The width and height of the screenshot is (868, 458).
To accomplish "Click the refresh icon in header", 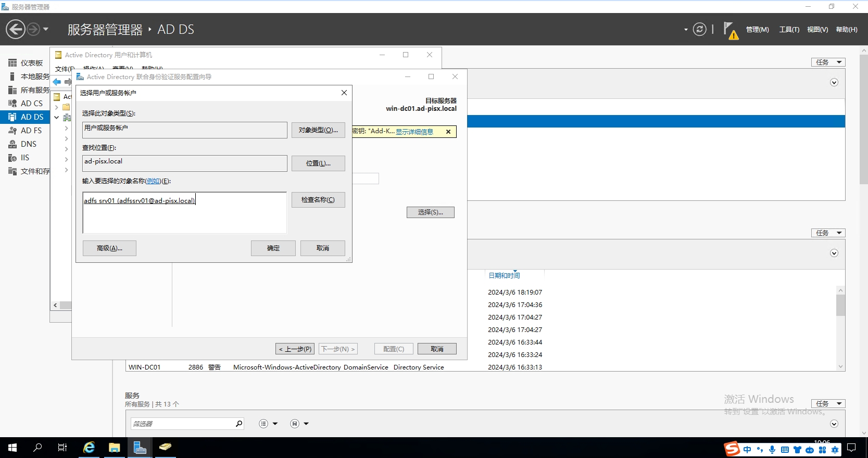I will pyautogui.click(x=699, y=30).
